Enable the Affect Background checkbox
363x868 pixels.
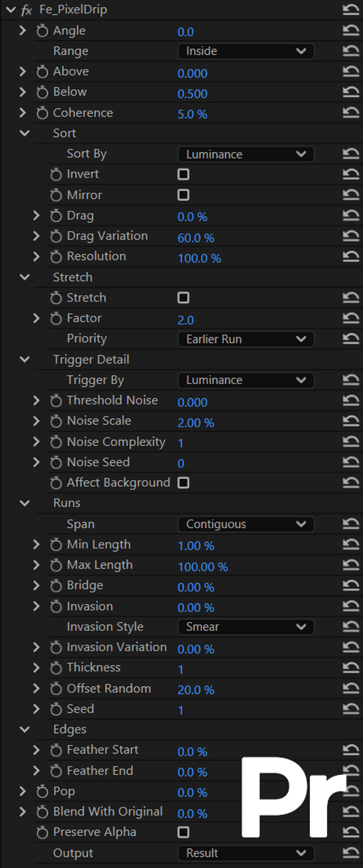(x=183, y=483)
